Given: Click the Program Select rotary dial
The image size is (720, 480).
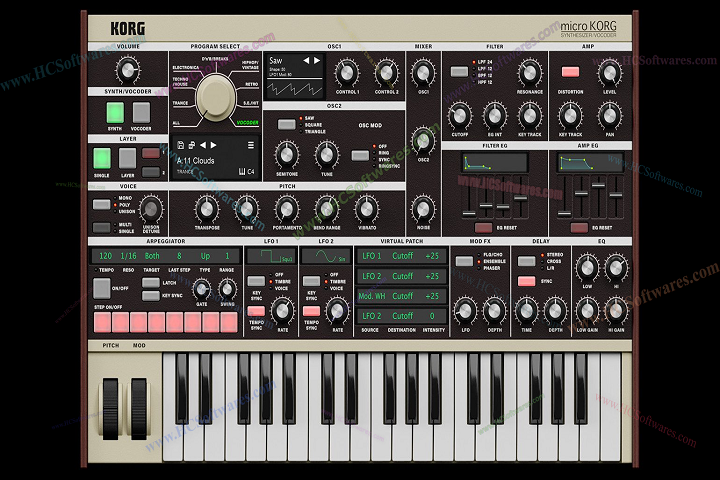Looking at the screenshot, I should point(214,97).
